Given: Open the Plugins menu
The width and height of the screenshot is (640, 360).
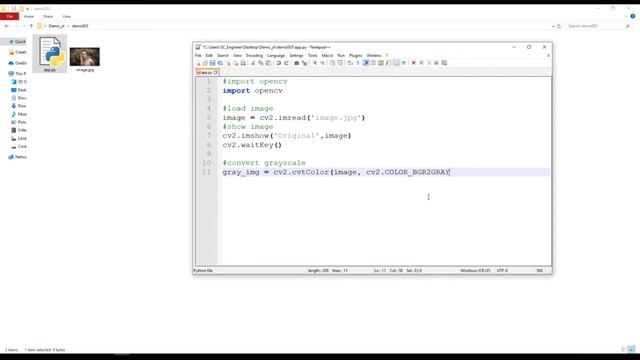Looking at the screenshot, I should click(x=356, y=56).
